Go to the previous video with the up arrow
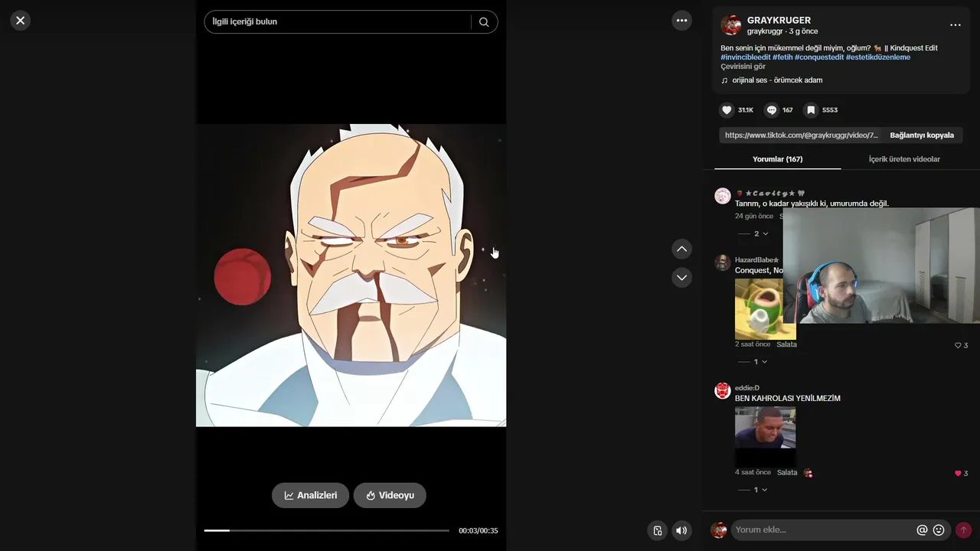980x551 pixels. pos(682,249)
